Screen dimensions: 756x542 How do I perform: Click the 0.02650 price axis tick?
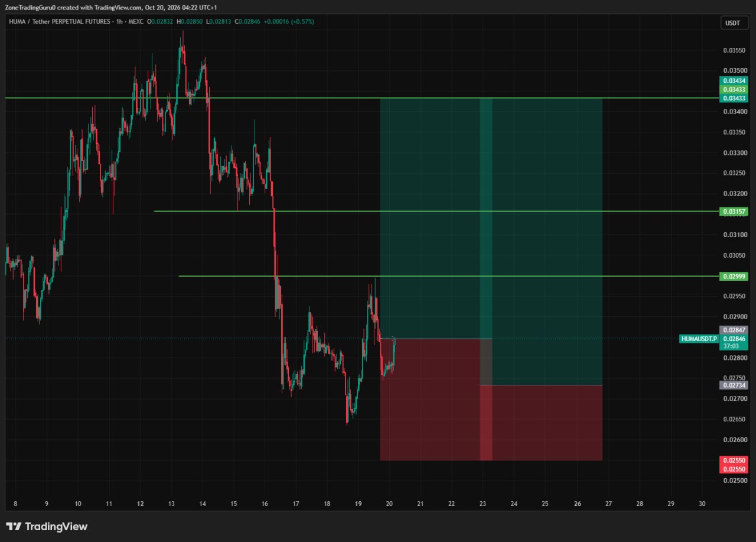tap(734, 419)
